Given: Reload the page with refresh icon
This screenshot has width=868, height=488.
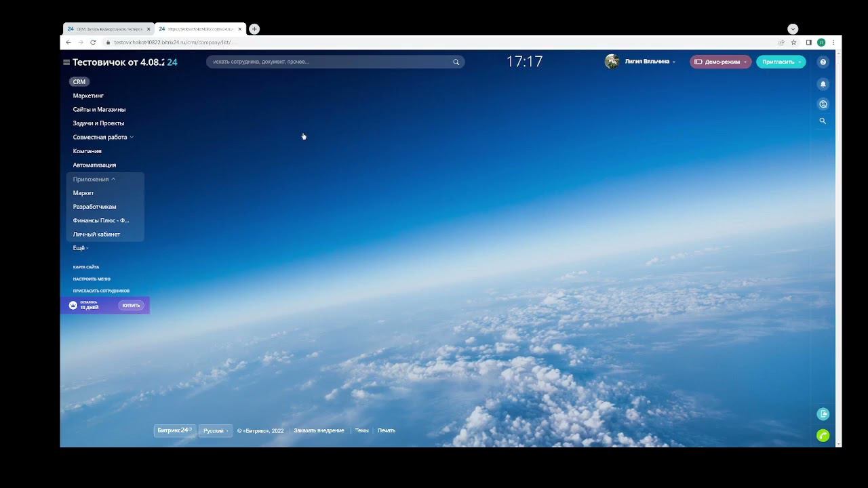Looking at the screenshot, I should 93,42.
